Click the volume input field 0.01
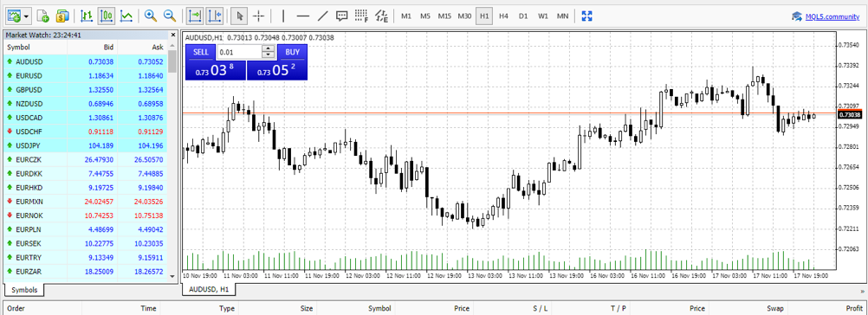 (239, 52)
